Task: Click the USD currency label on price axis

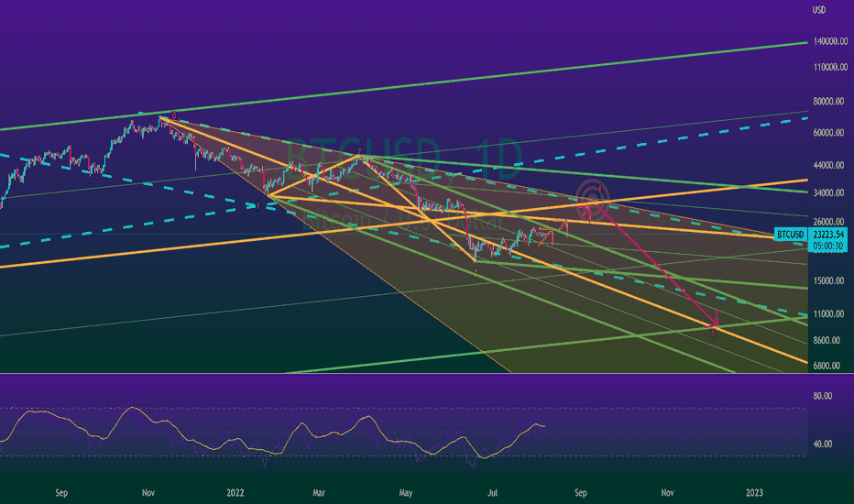Action: (x=818, y=10)
